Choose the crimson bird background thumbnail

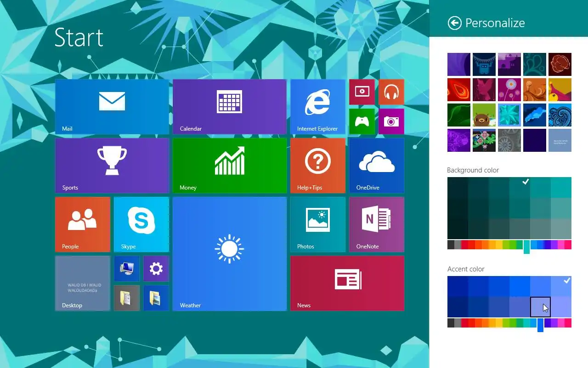click(484, 90)
